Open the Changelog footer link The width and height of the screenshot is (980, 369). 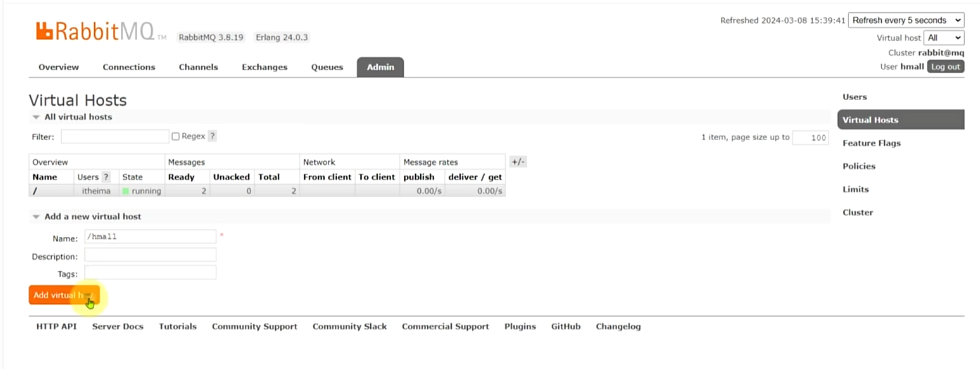pos(618,327)
